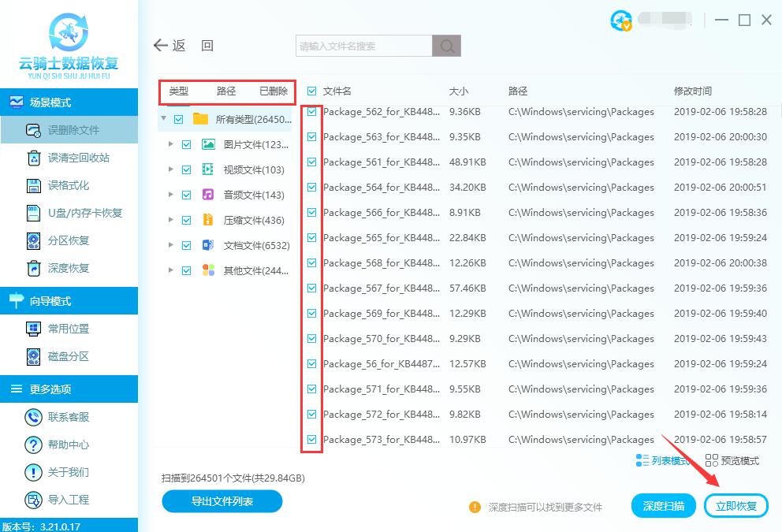Click the 导入工程 import icon

[33, 500]
